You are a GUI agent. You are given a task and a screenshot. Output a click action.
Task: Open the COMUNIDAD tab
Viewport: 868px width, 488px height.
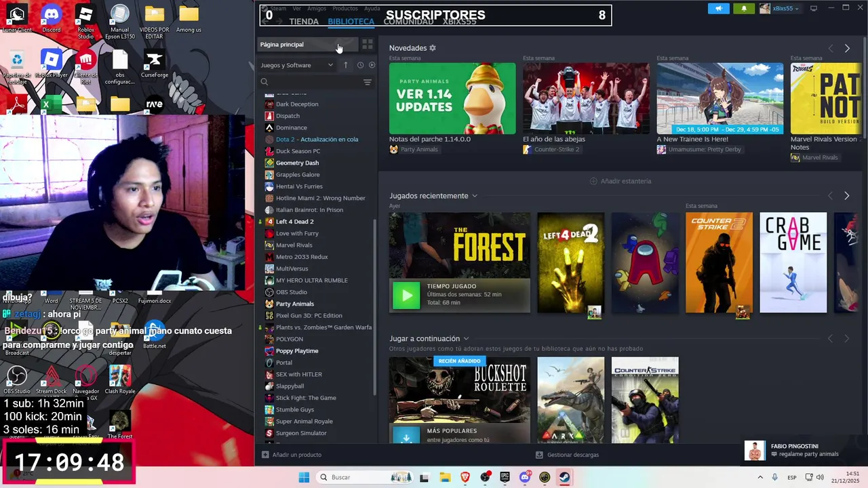tap(408, 22)
